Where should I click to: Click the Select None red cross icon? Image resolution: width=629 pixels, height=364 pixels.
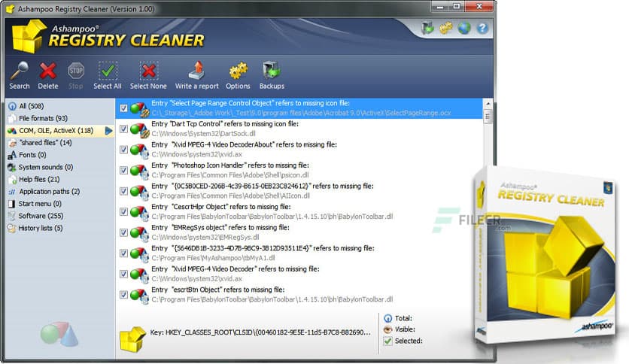tap(148, 71)
